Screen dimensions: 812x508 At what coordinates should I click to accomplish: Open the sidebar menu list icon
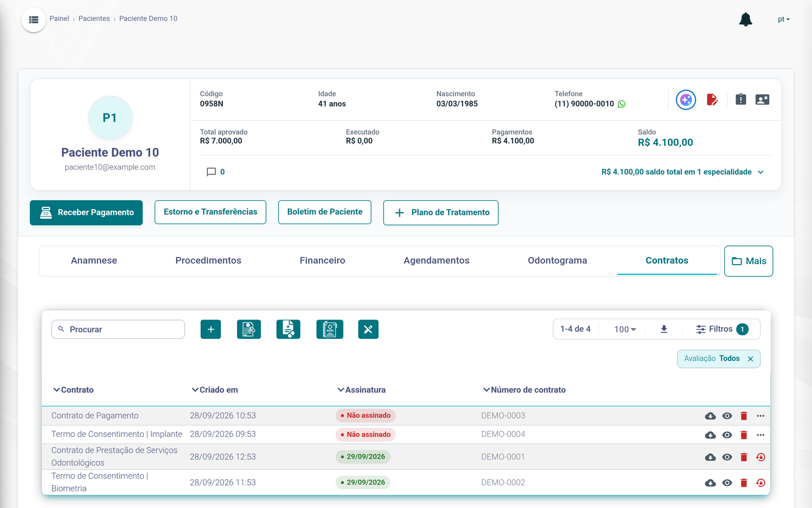click(33, 20)
